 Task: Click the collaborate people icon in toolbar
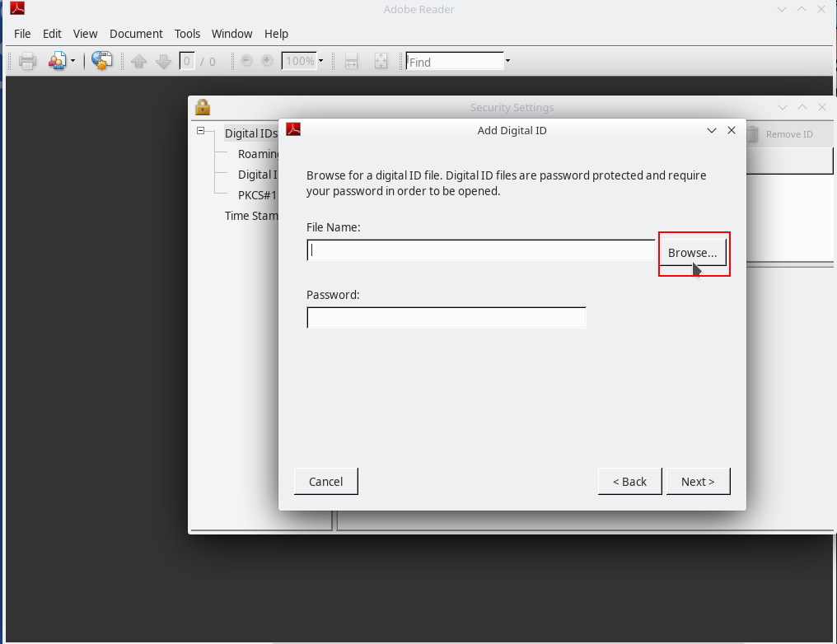pyautogui.click(x=57, y=62)
